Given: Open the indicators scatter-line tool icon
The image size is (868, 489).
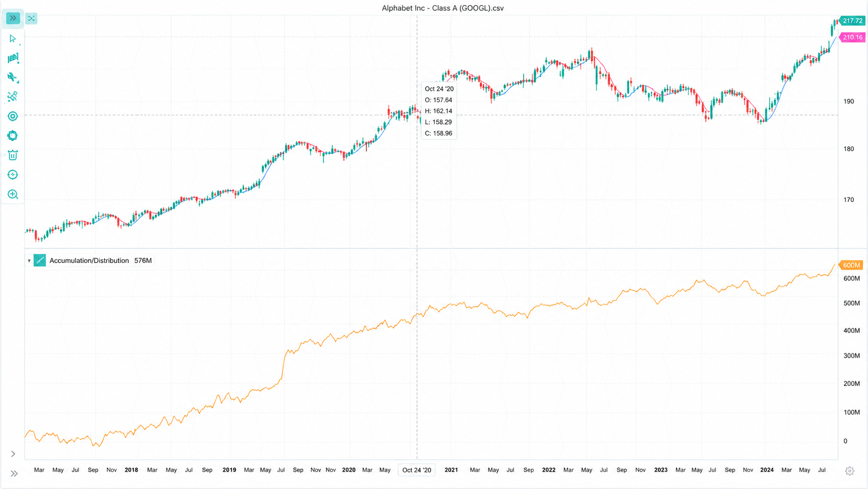Looking at the screenshot, I should pos(13,97).
